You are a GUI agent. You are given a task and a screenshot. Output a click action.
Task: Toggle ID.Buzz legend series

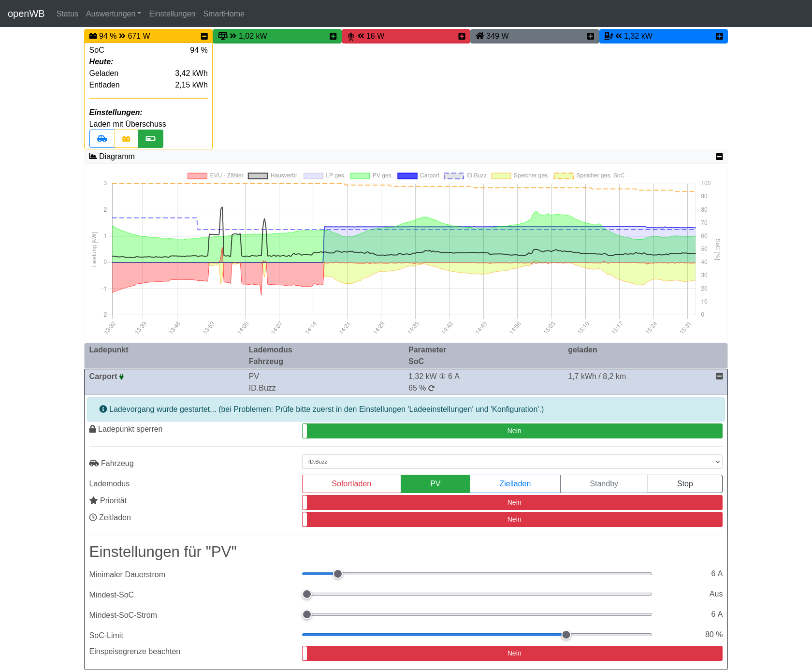[x=465, y=175]
